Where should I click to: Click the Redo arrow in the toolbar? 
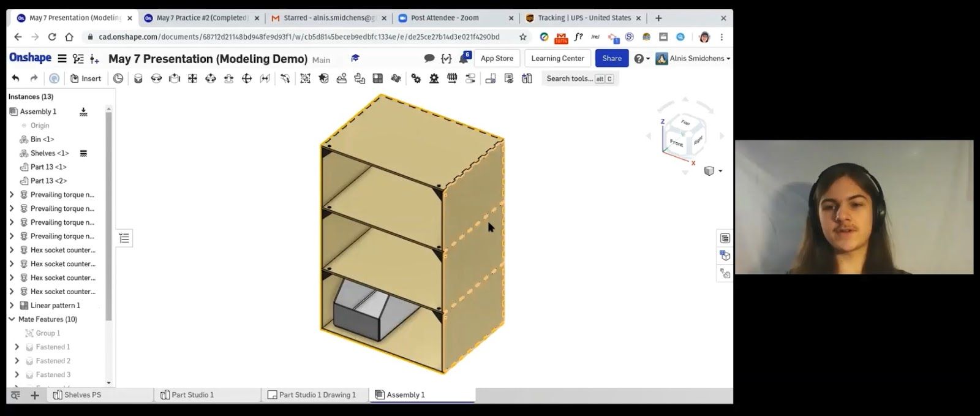coord(34,78)
